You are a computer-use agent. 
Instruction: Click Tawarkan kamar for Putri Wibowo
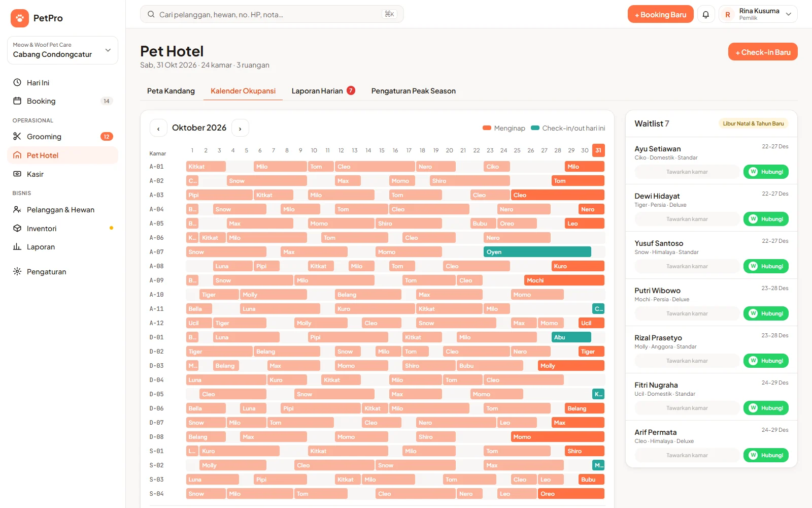point(687,313)
